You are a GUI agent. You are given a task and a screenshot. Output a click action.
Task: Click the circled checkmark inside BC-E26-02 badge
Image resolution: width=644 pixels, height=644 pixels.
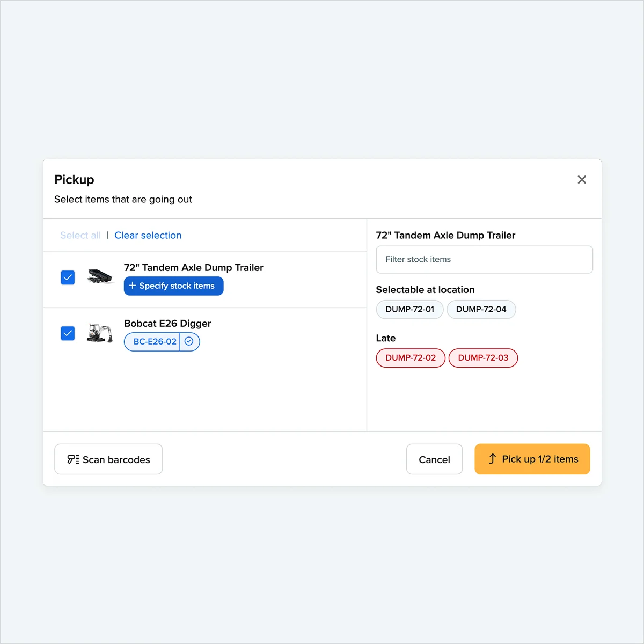click(189, 341)
